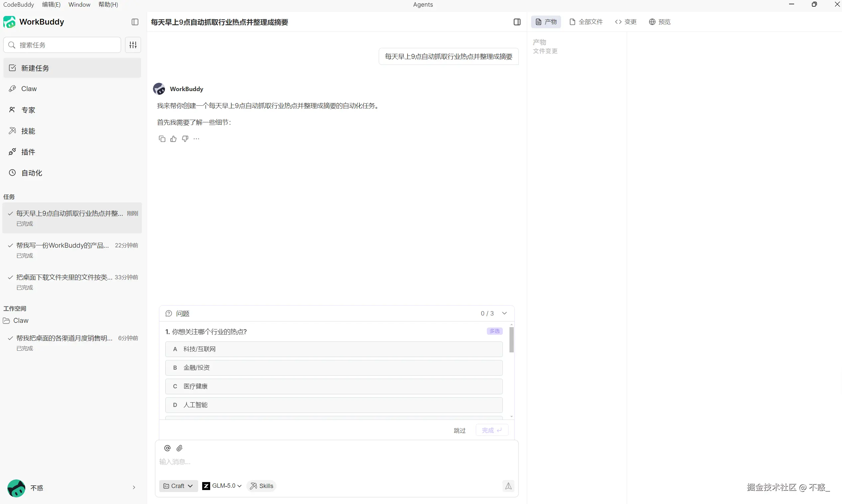Click the thumbs up icon
Screen dimensions: 842x504
174,139
